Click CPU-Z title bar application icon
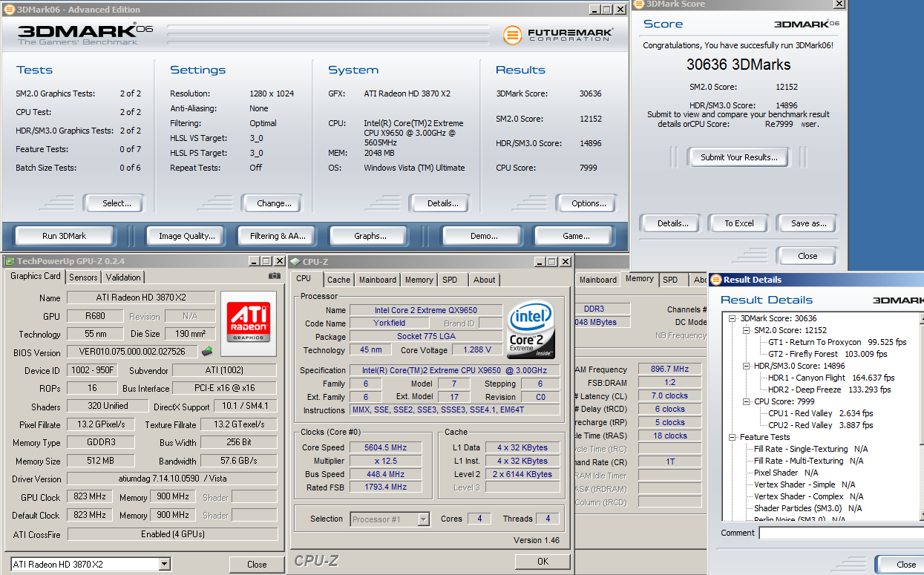 295,261
